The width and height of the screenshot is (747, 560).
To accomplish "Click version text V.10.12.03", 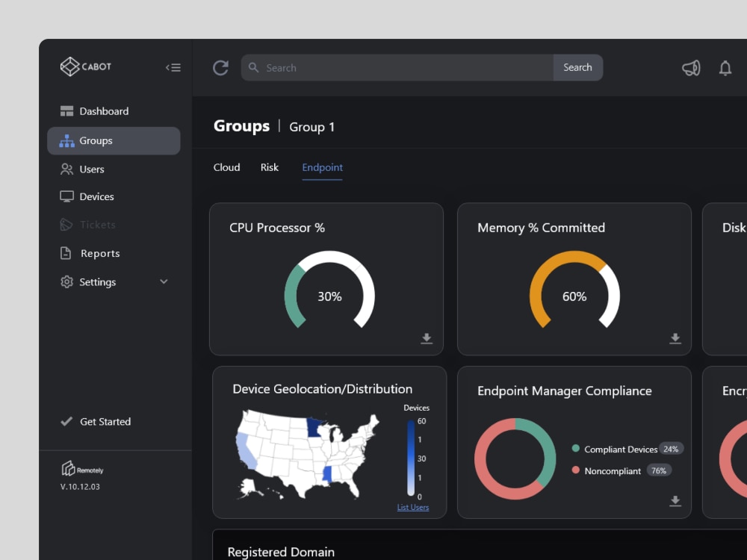I will pos(80,487).
